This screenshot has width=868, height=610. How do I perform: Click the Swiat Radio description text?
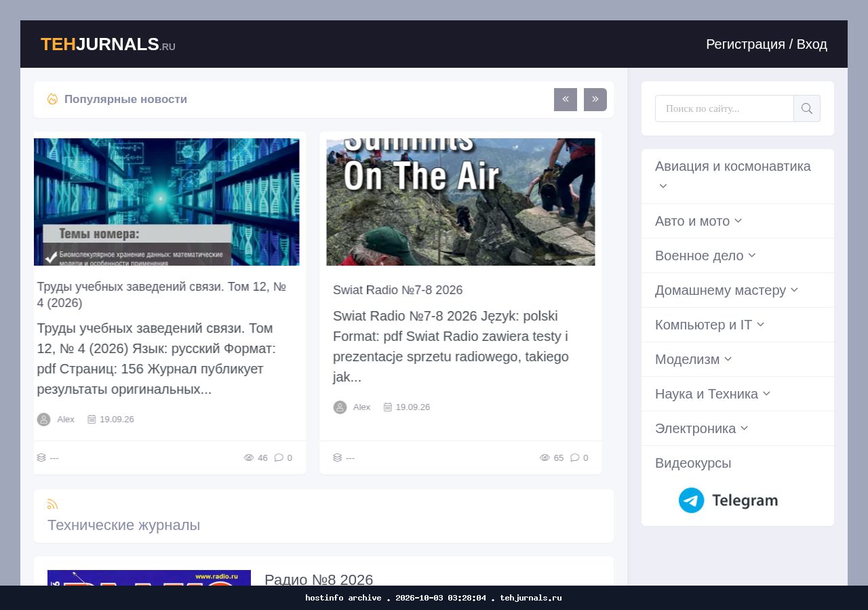click(x=451, y=346)
